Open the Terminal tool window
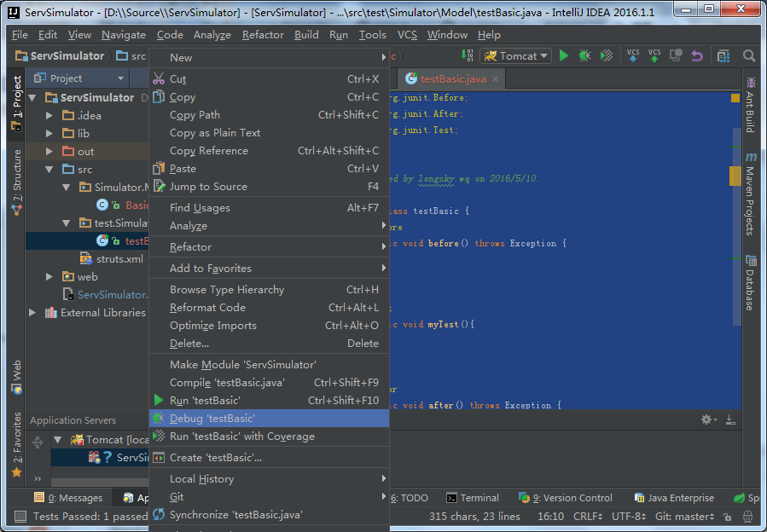 [473, 498]
